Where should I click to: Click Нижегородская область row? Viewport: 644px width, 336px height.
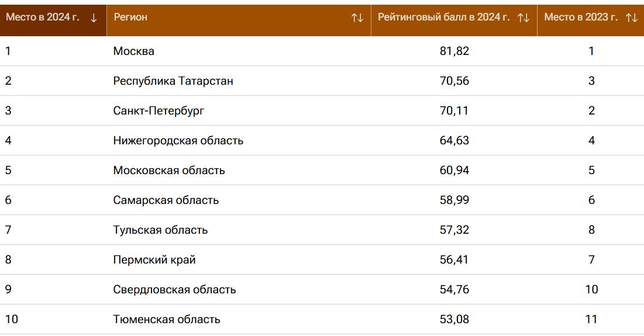(178, 141)
